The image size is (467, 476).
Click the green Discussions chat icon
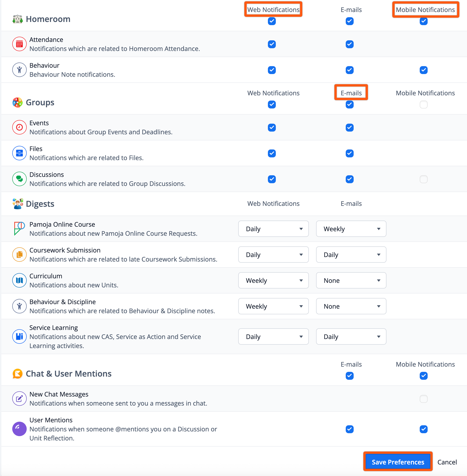pyautogui.click(x=19, y=179)
